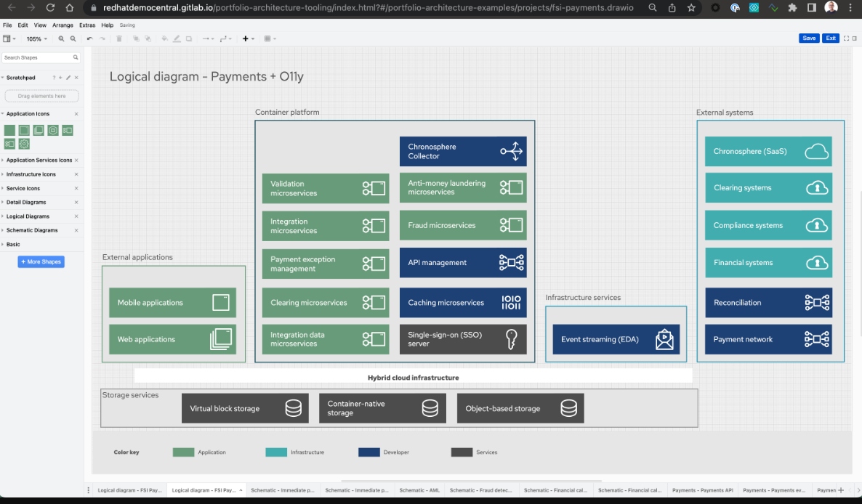Close the Infrastructure Icons library
Image resolution: width=862 pixels, height=504 pixels.
[76, 174]
